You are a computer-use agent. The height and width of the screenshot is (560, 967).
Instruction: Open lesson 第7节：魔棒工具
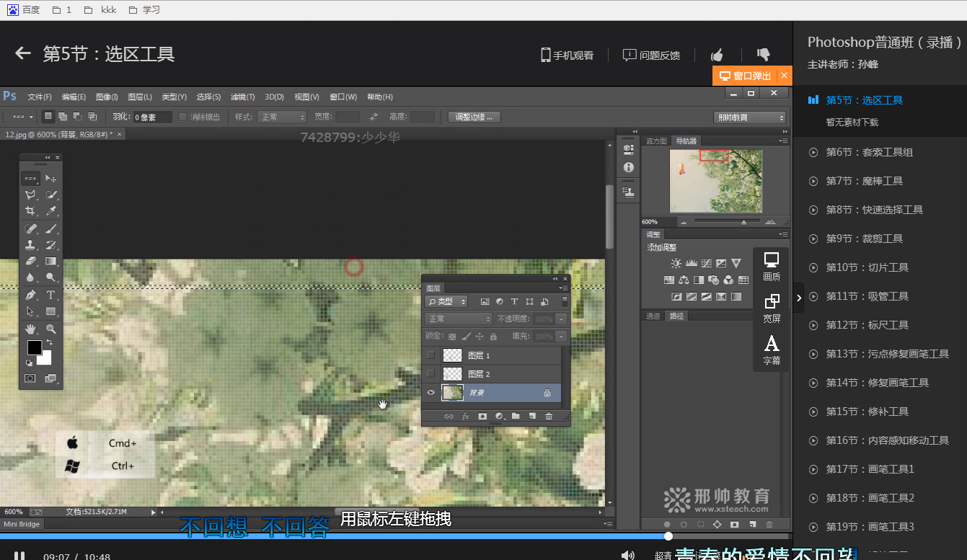864,181
